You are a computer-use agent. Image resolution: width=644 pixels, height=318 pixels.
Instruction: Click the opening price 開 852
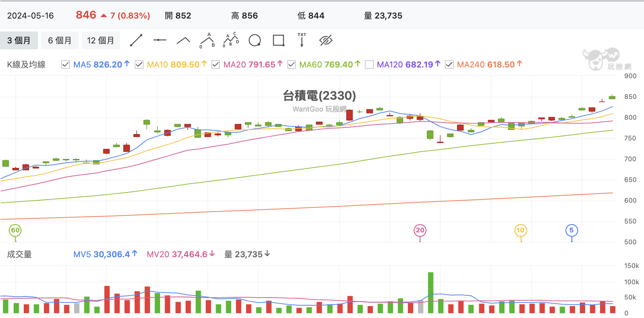(178, 16)
